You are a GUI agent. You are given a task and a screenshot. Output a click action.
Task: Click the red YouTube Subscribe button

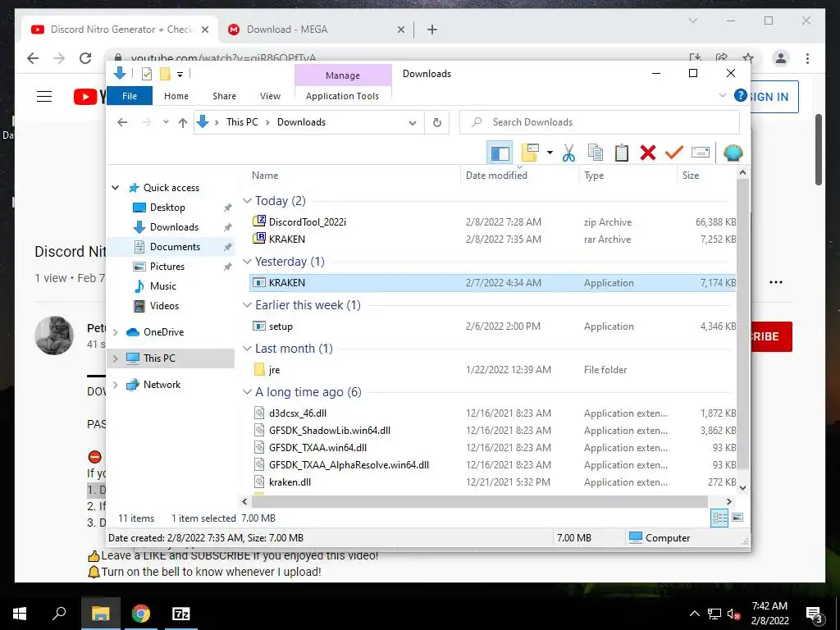[769, 336]
